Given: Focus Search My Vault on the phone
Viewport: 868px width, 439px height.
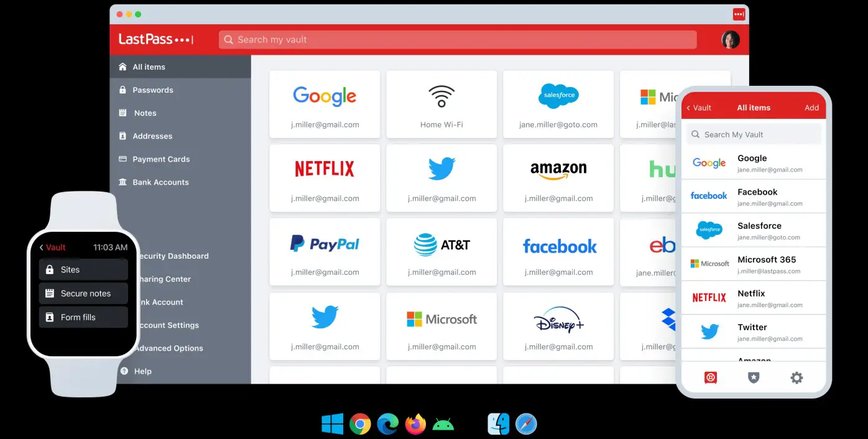Looking at the screenshot, I should point(754,134).
